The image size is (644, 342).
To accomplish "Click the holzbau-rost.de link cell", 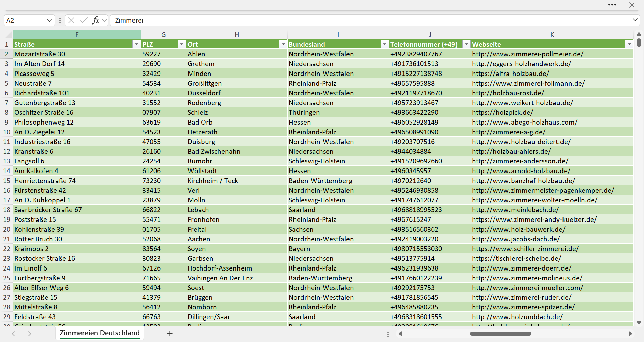I will tap(552, 93).
